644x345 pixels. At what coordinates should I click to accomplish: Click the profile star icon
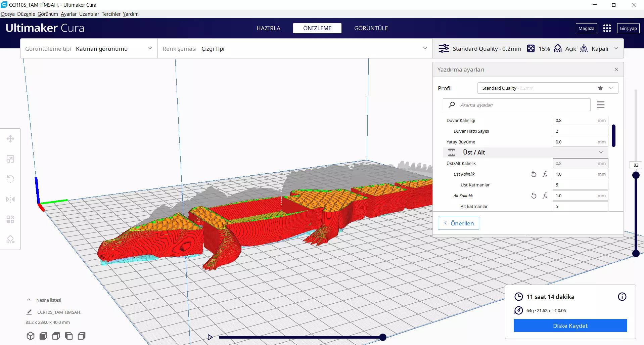click(x=600, y=88)
